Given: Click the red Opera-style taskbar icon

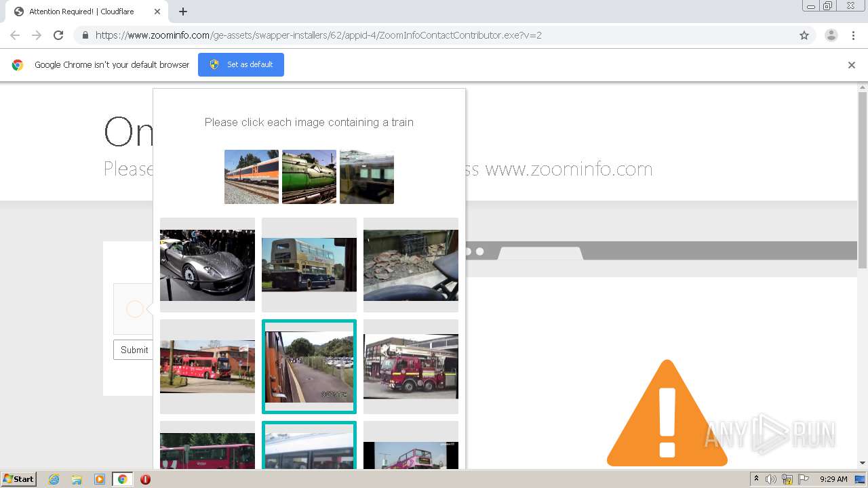Looking at the screenshot, I should coord(145,479).
